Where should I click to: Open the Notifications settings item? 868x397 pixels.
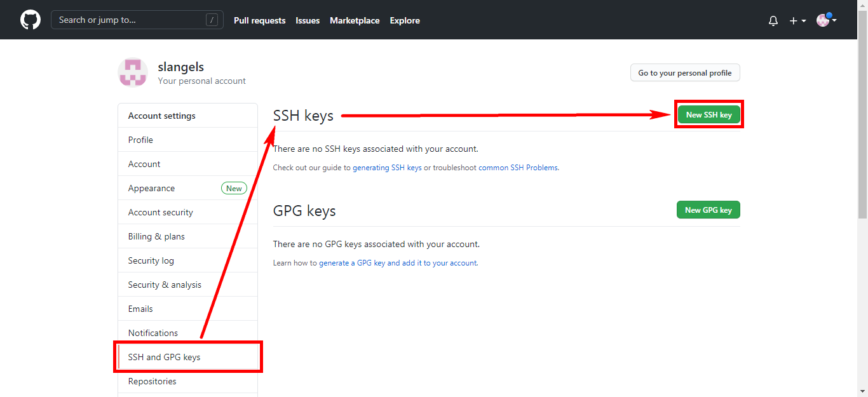tap(187, 333)
